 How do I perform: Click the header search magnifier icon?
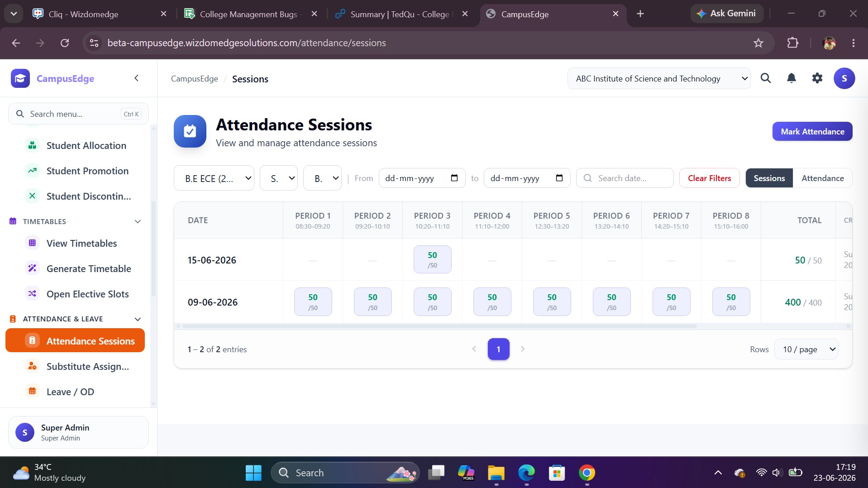(765, 78)
